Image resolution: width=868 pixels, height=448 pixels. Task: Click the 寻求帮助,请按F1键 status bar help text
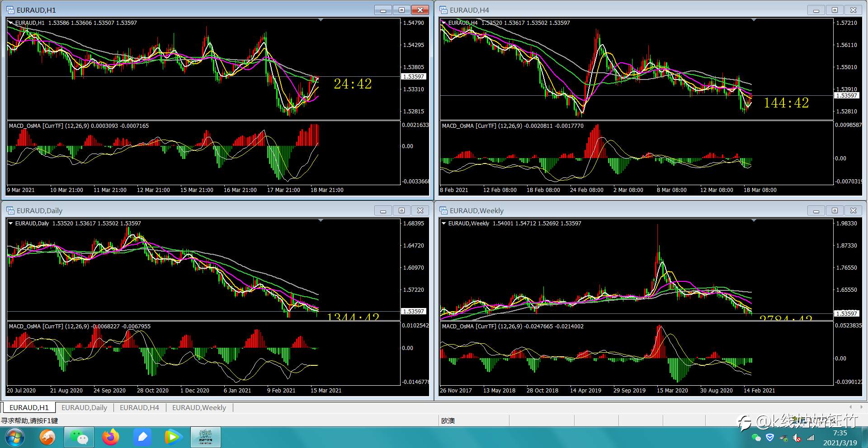pyautogui.click(x=29, y=420)
